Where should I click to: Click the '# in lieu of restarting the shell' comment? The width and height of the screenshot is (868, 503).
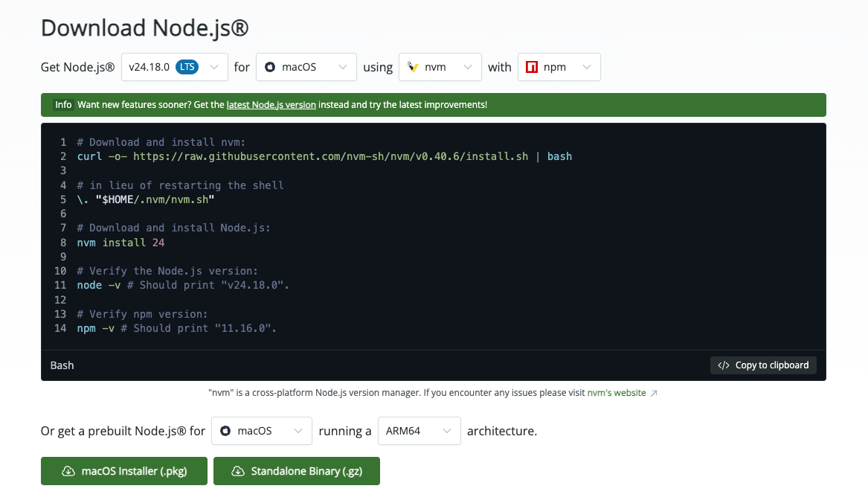tap(181, 185)
